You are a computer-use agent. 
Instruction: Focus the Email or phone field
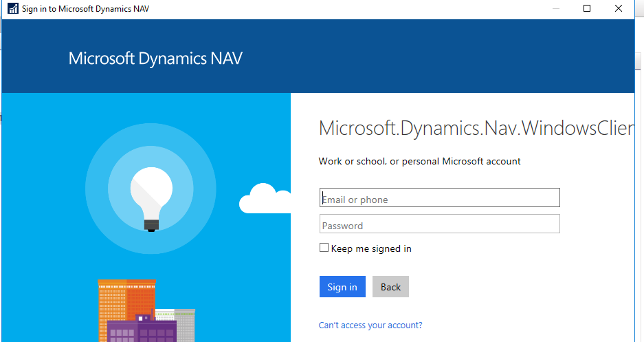[439, 197]
